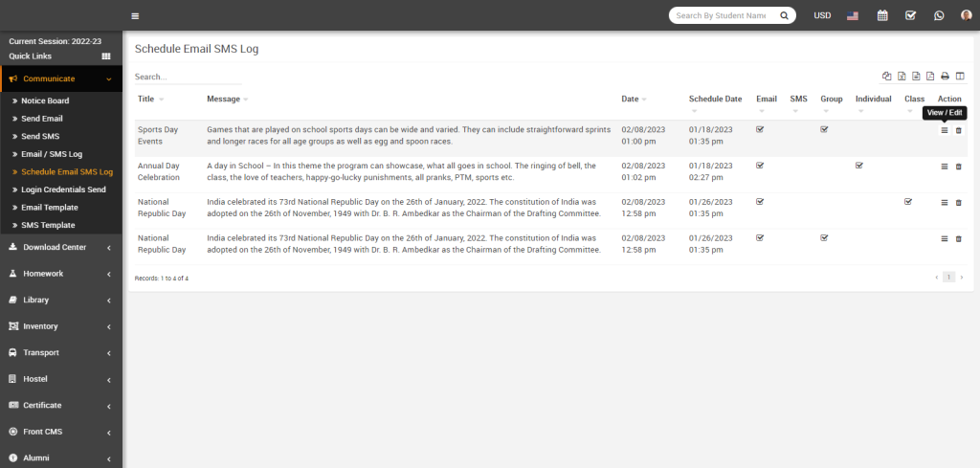Image resolution: width=980 pixels, height=468 pixels.
Task: Click the Copy export icon
Action: click(886, 77)
